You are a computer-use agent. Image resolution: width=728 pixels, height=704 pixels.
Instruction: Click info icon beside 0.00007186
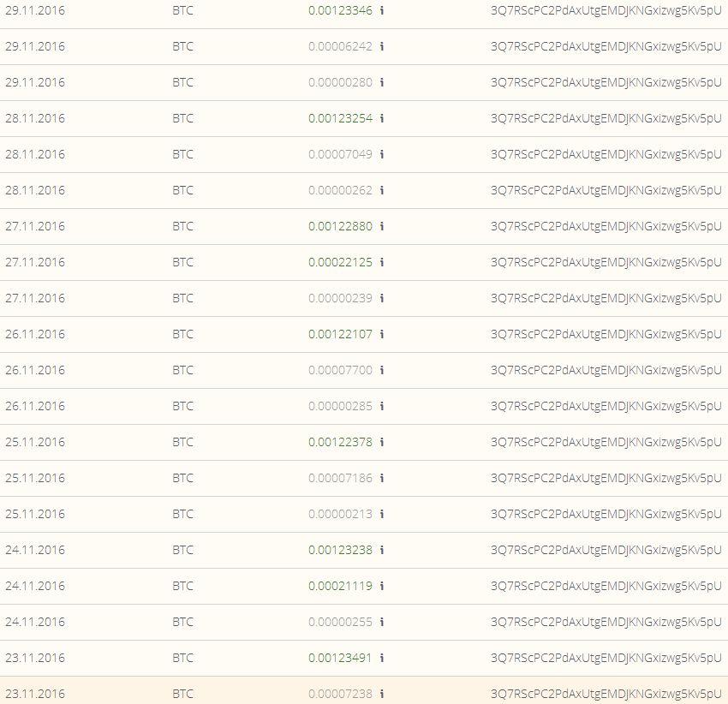point(382,478)
